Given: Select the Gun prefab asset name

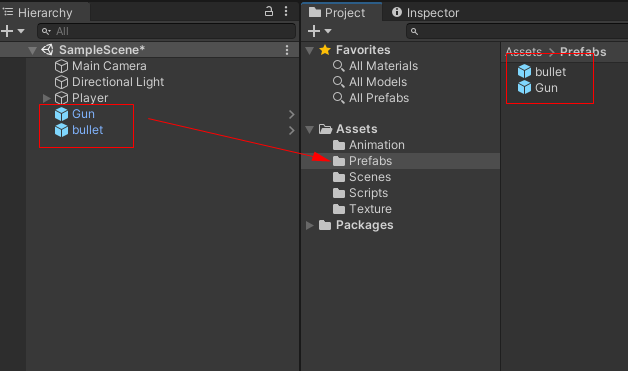Looking at the screenshot, I should (x=546, y=88).
